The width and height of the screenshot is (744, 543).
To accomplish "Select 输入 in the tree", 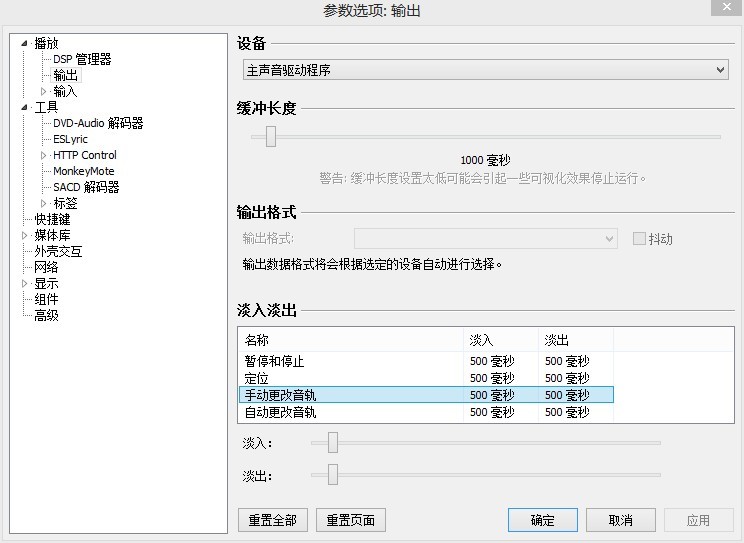I will [65, 91].
